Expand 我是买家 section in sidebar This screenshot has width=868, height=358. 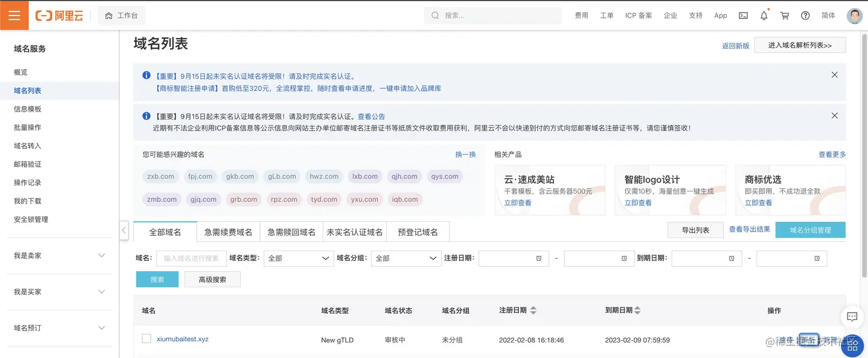tap(60, 292)
